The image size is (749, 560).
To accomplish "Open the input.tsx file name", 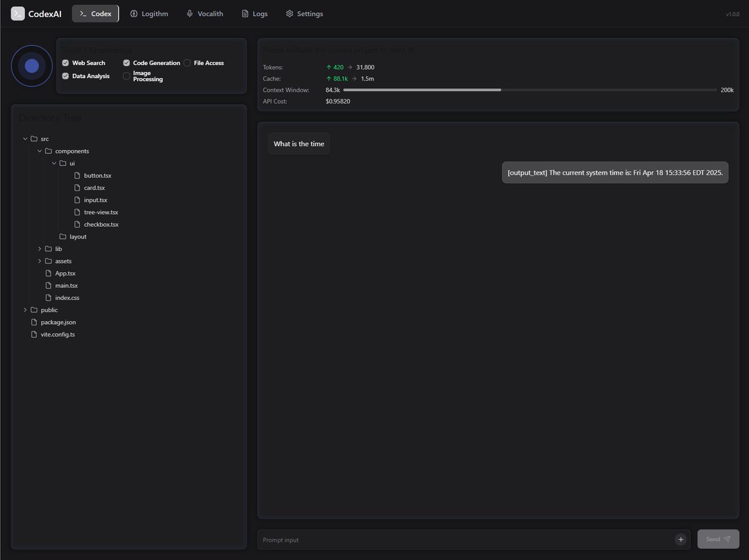I will (x=95, y=200).
